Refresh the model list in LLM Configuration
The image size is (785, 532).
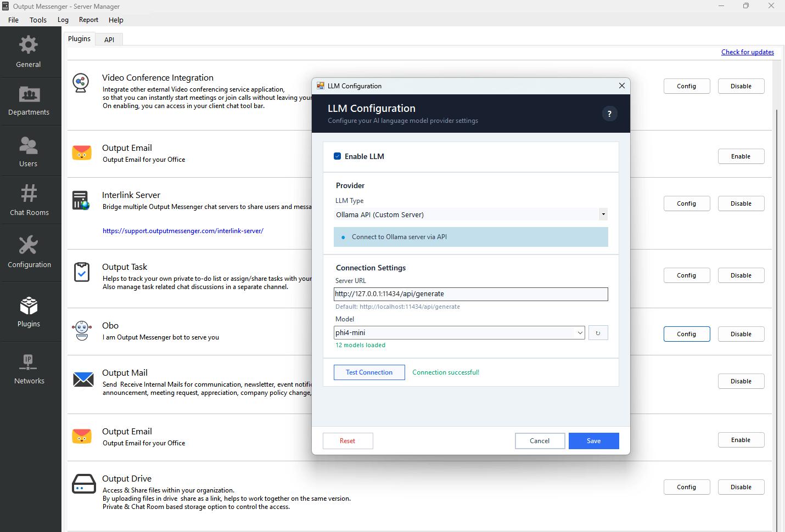598,333
